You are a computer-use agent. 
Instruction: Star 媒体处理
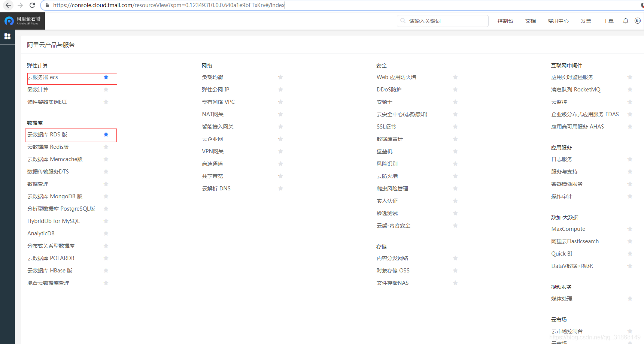(630, 299)
